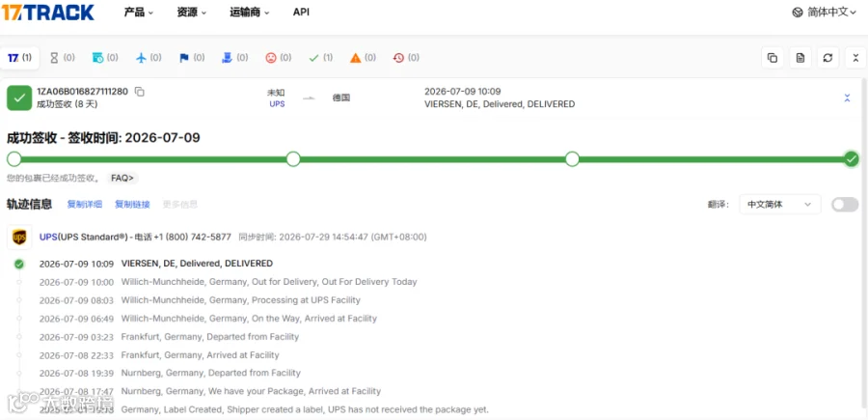Select the flag pickup status tab
868x420 pixels.
(x=192, y=58)
